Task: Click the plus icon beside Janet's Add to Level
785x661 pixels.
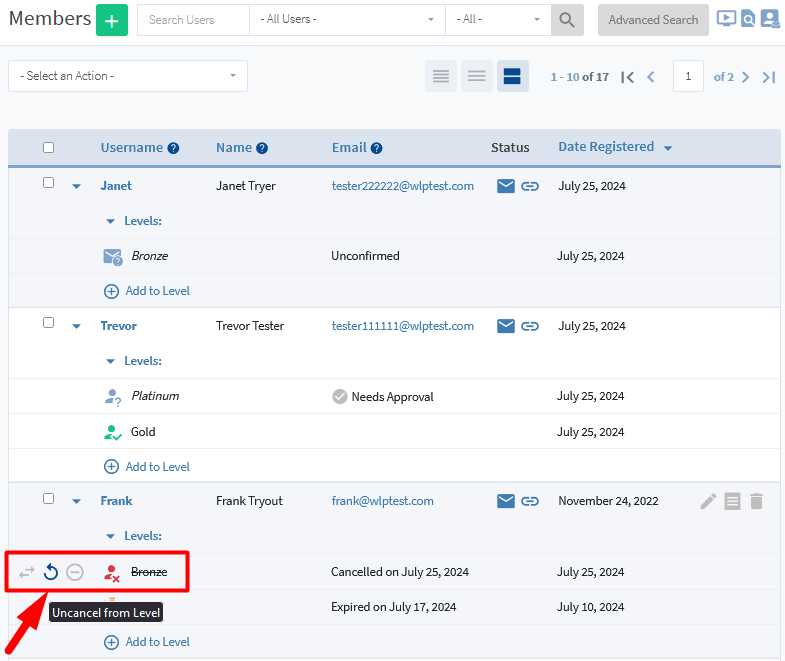Action: pyautogui.click(x=111, y=291)
